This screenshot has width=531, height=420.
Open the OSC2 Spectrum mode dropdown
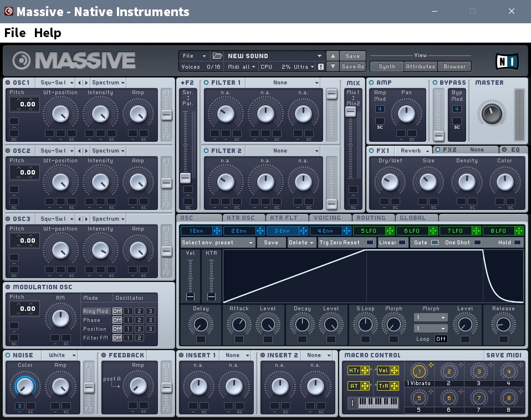coord(108,151)
